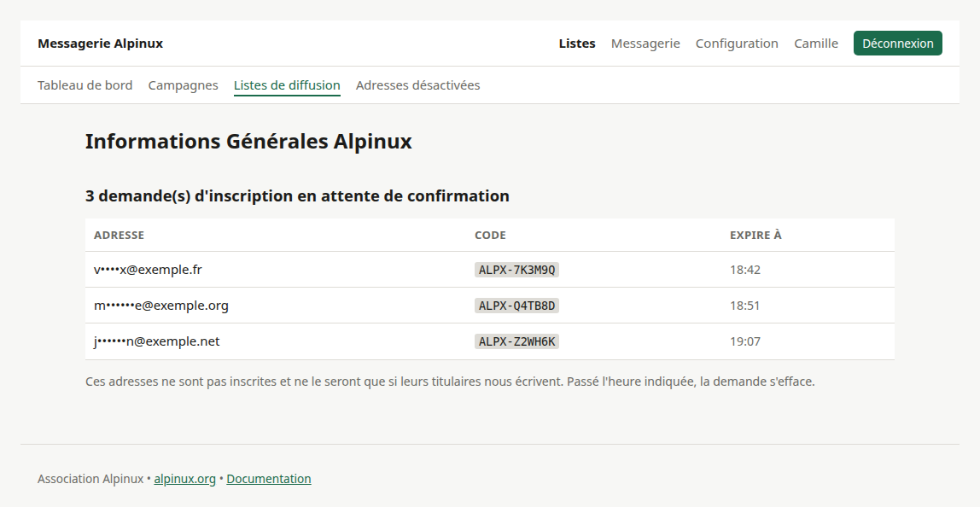Click the expiry time 18:51
Image resolution: width=980 pixels, height=507 pixels.
[x=745, y=306]
